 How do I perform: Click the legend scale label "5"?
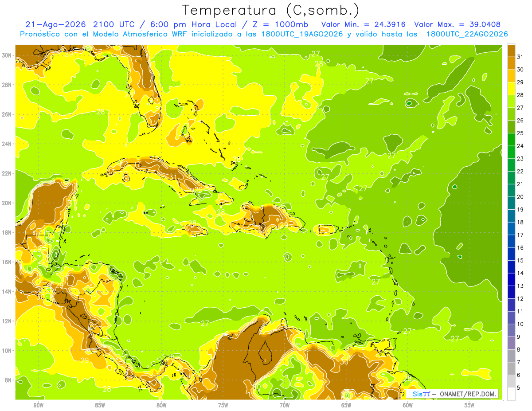(x=519, y=388)
